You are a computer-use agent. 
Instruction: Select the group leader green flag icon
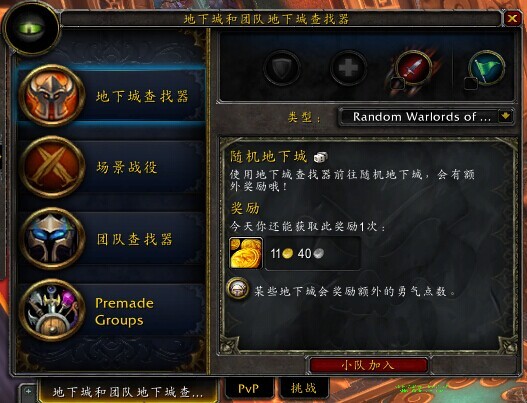tap(486, 67)
